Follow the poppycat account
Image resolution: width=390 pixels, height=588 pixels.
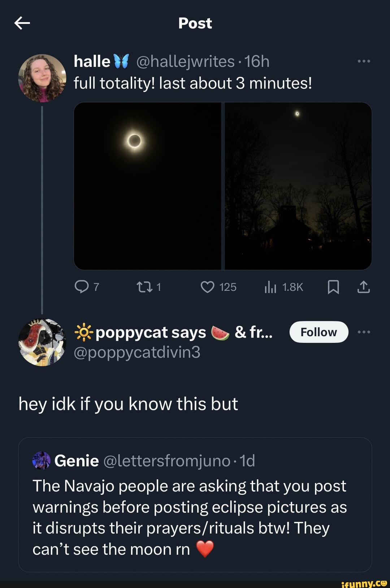coord(318,332)
